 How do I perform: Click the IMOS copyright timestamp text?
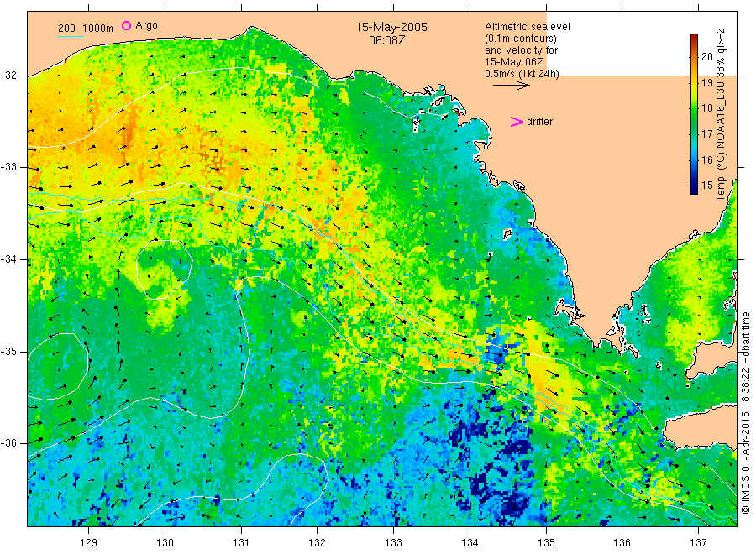[745, 412]
